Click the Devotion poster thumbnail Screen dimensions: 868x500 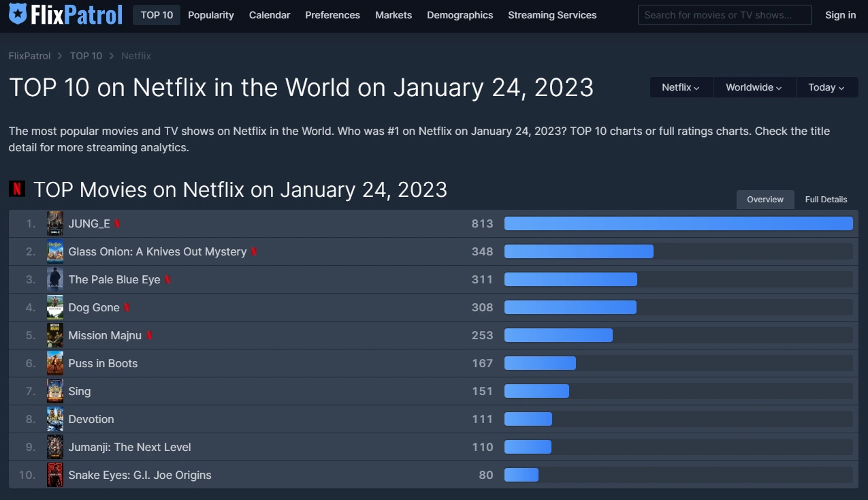pyautogui.click(x=55, y=418)
